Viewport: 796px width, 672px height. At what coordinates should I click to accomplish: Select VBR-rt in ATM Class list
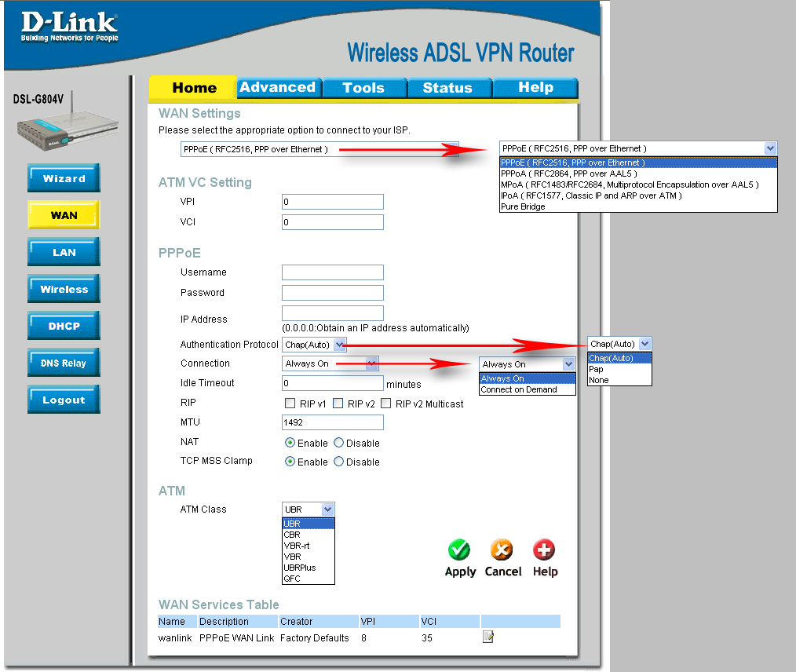[309, 546]
